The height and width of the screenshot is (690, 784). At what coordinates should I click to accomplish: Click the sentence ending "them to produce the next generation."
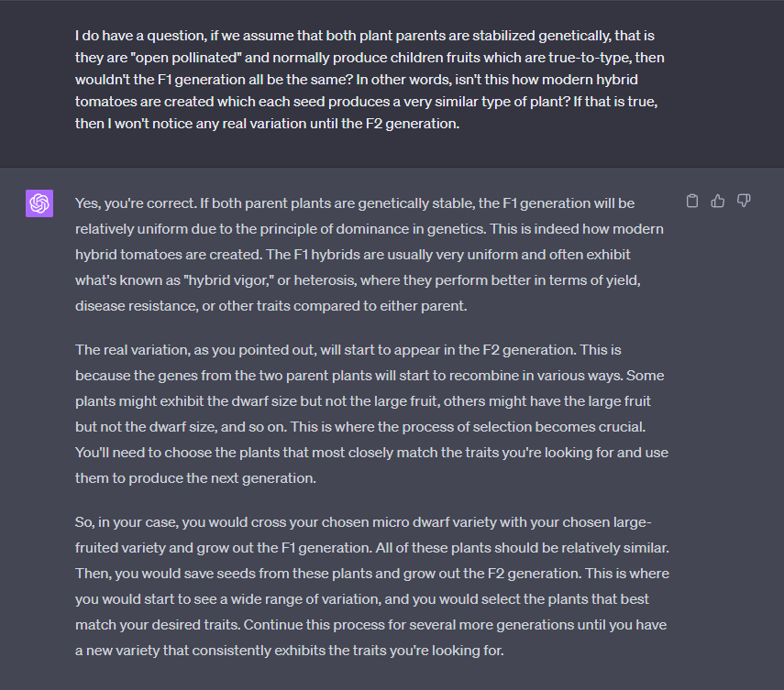[195, 478]
